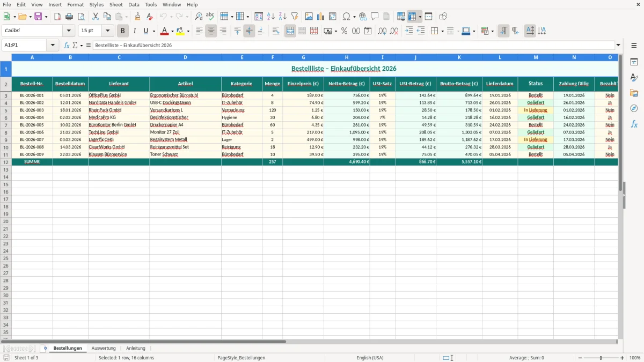
Task: Open the sidebar Navigator
Action: pyautogui.click(x=634, y=108)
